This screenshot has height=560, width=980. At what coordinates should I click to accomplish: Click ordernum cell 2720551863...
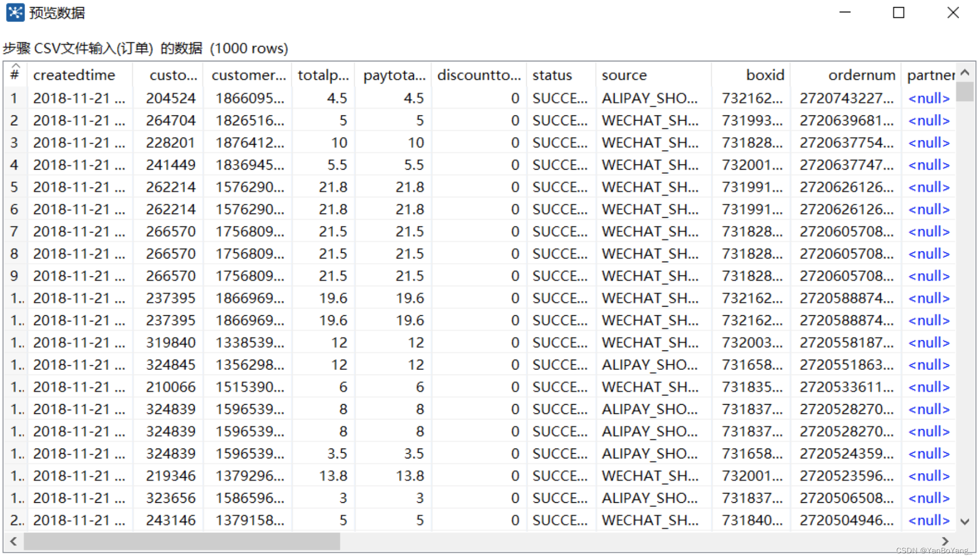pos(847,365)
